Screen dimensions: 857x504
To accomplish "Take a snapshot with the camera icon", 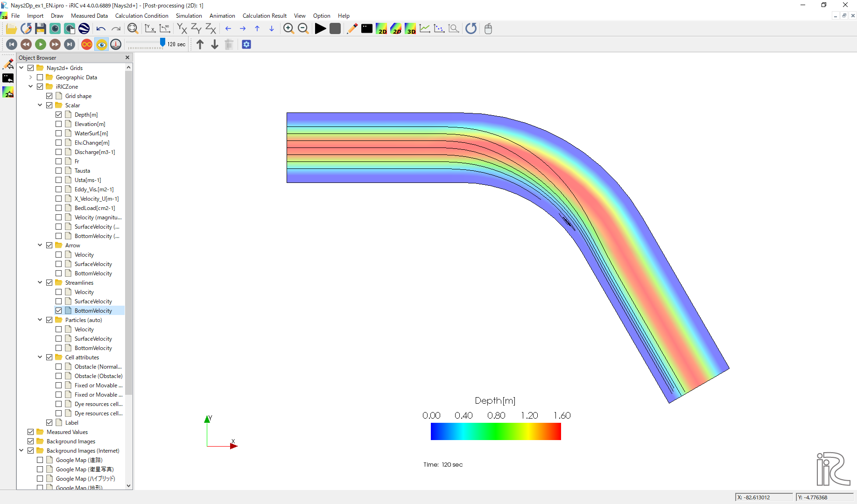I will 55,28.
